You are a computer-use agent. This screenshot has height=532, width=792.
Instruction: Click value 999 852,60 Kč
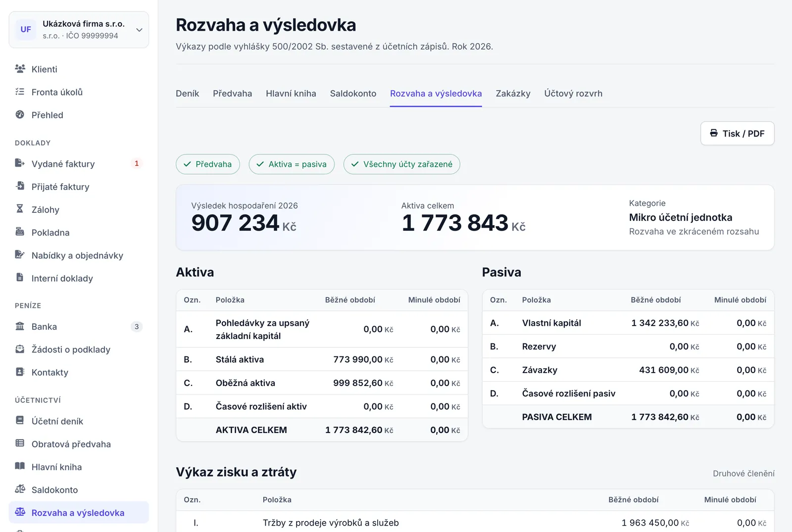363,383
